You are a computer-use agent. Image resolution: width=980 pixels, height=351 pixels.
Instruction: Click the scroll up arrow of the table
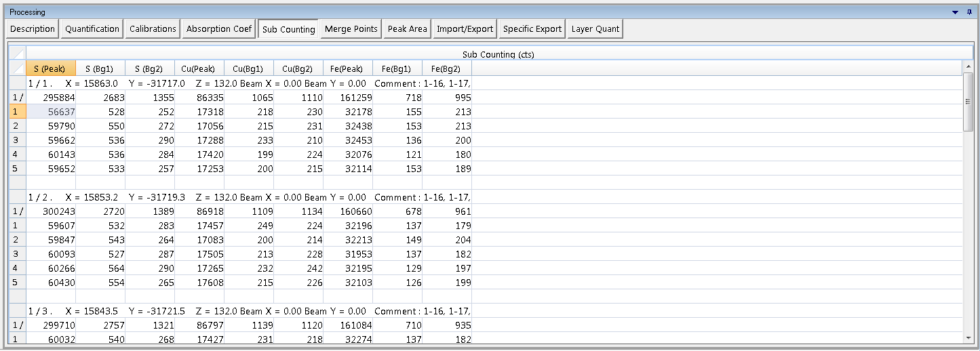tap(968, 66)
